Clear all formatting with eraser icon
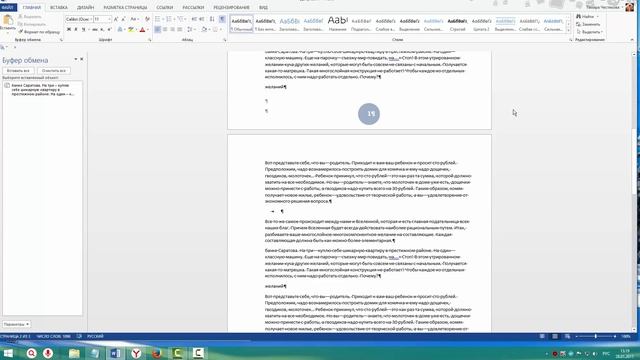Image resolution: width=640 pixels, height=360 pixels. 147,19
